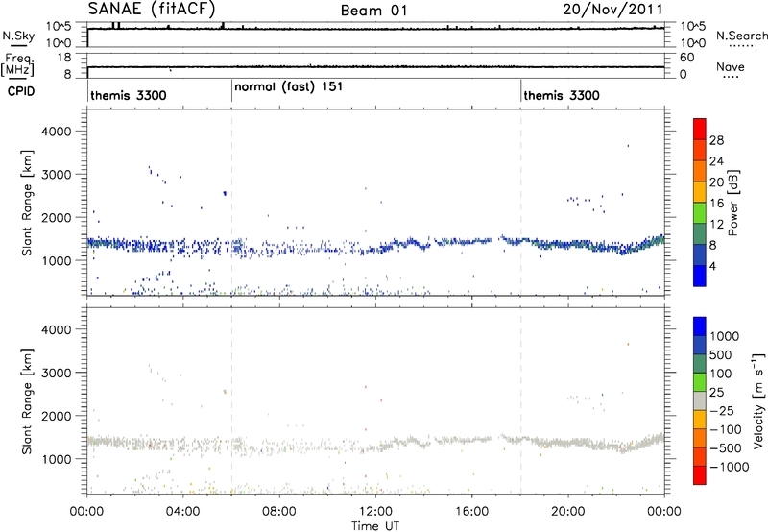
Task: Click the first themis 3300 label at 00:00
Action: pyautogui.click(x=129, y=95)
